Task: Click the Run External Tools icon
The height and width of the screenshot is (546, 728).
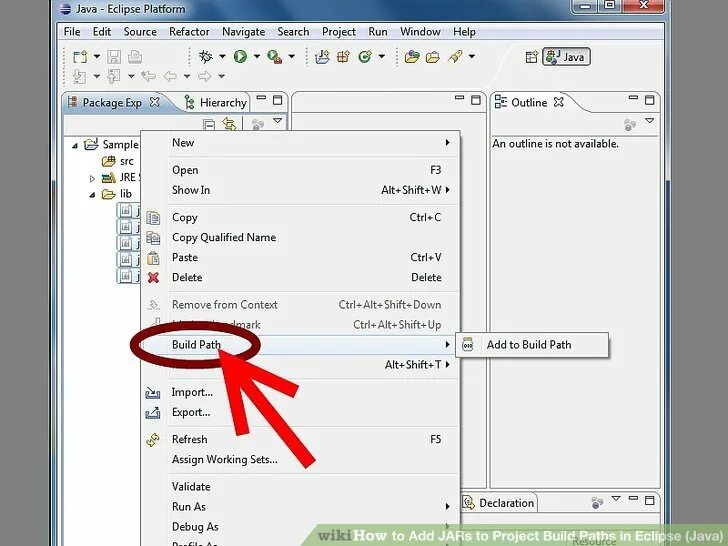Action: pos(275,57)
